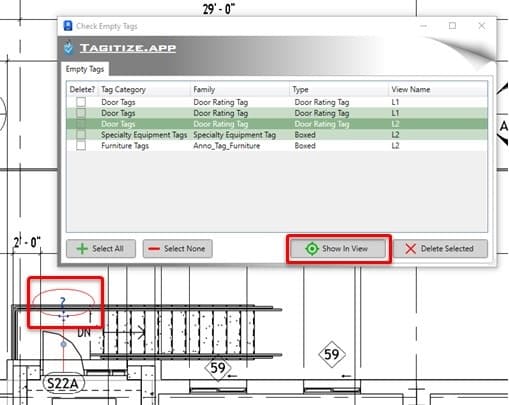Check the delete box for first Door Tags L1 row
This screenshot has width=509, height=405.
point(81,102)
